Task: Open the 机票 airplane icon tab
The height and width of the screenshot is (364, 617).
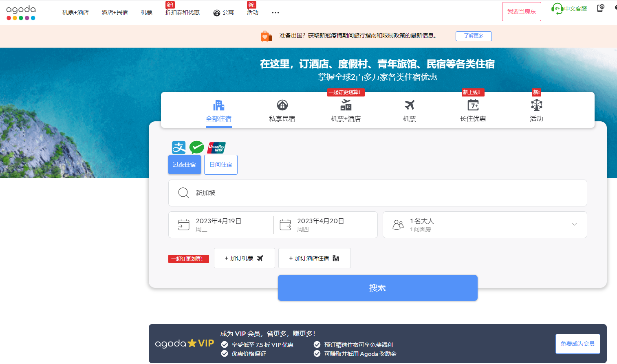Action: (x=409, y=105)
